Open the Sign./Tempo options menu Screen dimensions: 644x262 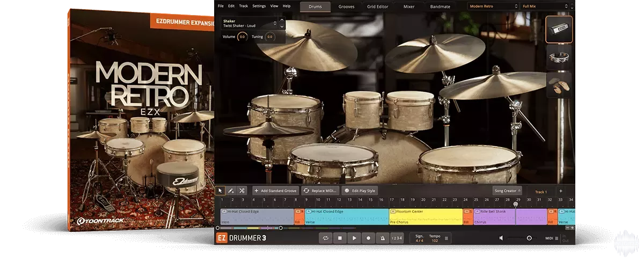(447, 238)
